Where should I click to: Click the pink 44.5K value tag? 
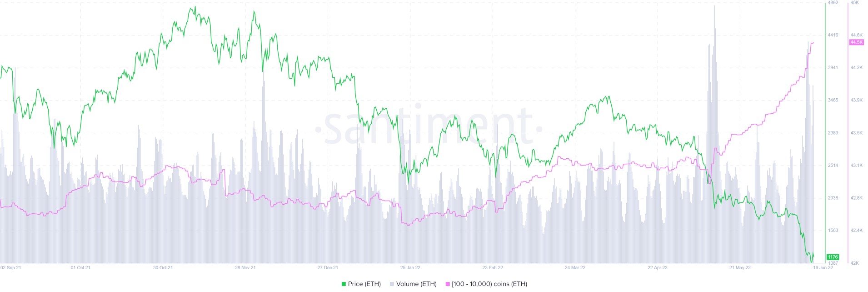[856, 42]
